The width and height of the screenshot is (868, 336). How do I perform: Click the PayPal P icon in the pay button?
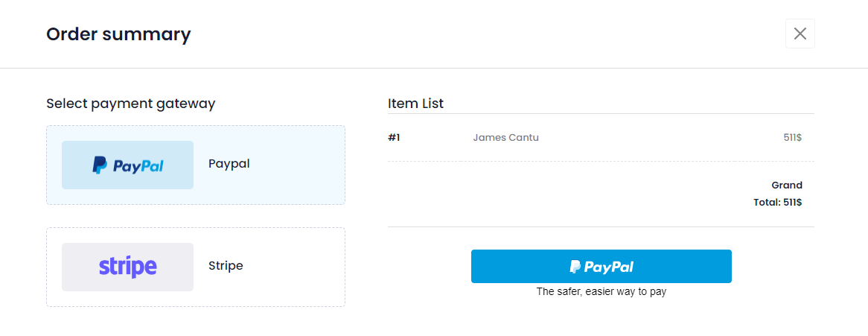575,267
